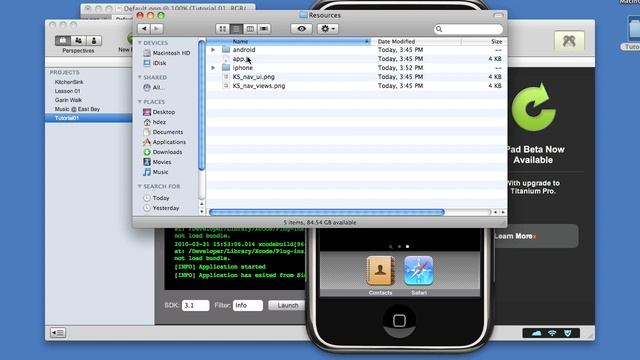Image resolution: width=640 pixels, height=360 pixels.
Task: Click the Finder search field
Action: click(469, 29)
